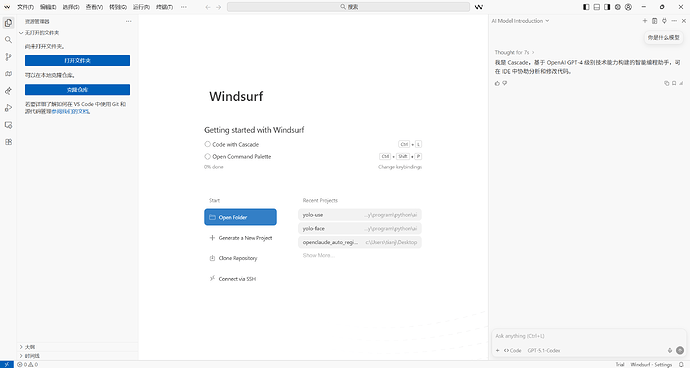The image size is (690, 368).
Task: Open Cascade conversation history icon
Action: (654, 21)
